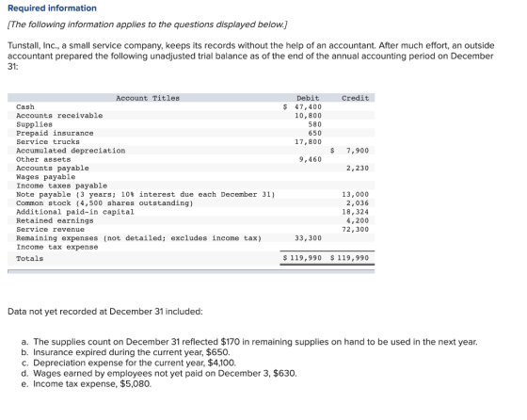Image resolution: width=527 pixels, height=420 pixels.
Task: Click the Service revenue amount 72,300
Action: 356,230
